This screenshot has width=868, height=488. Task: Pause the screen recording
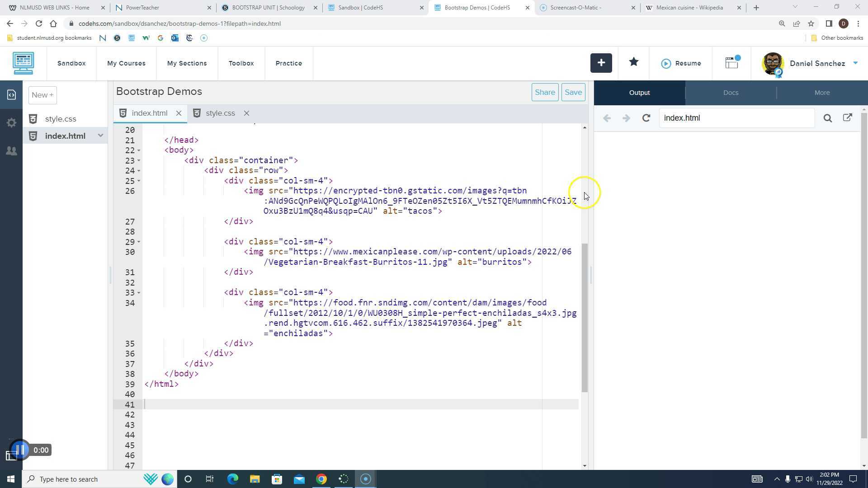pos(20,450)
